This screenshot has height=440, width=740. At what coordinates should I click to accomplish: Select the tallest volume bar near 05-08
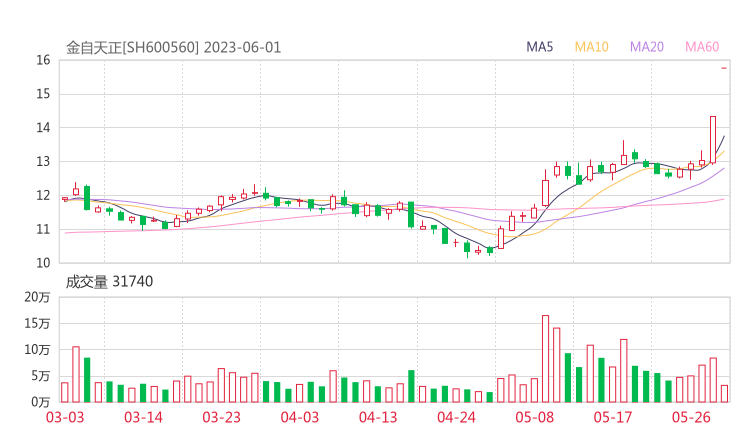pos(546,359)
